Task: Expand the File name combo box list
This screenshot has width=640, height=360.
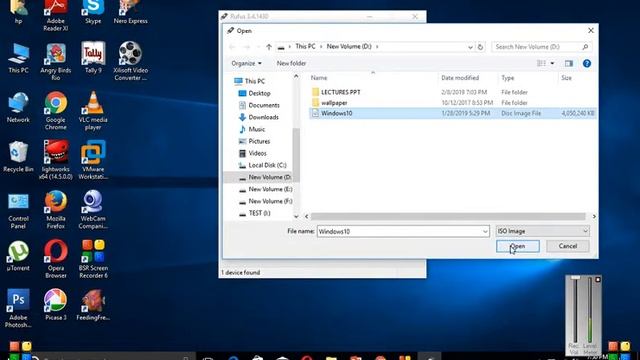Action: pos(485,231)
